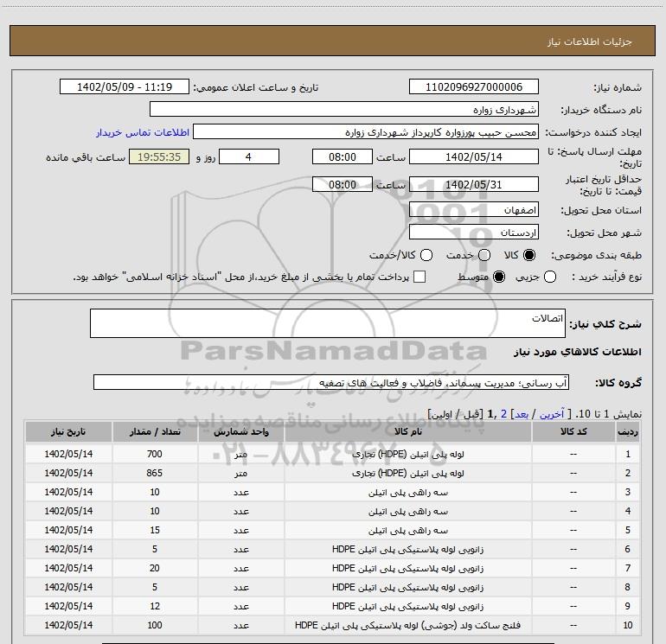Click the response deadline time 08:00 field
666x644 pixels.
343,157
